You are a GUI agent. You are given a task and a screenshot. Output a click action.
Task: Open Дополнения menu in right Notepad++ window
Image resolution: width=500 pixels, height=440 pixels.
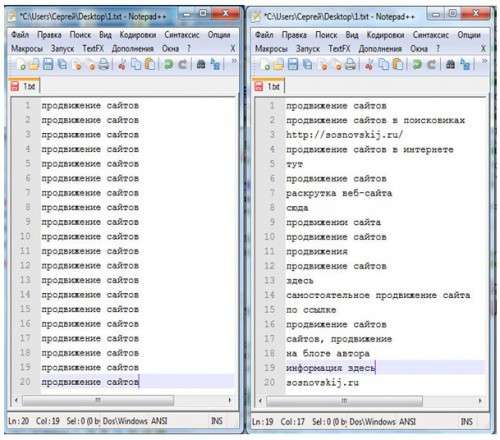point(380,49)
